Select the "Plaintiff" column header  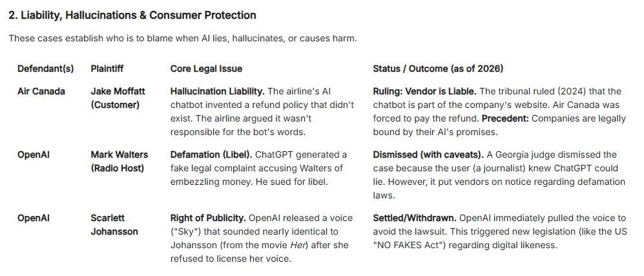tap(107, 69)
